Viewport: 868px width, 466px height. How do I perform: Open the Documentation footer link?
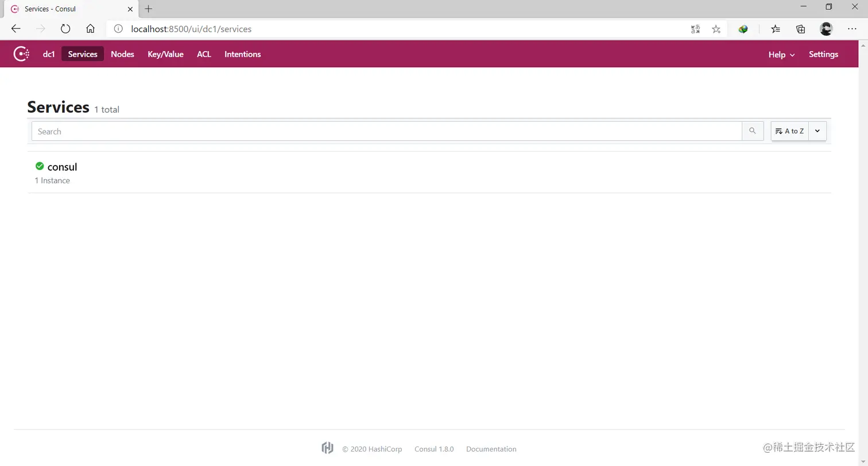(x=491, y=449)
